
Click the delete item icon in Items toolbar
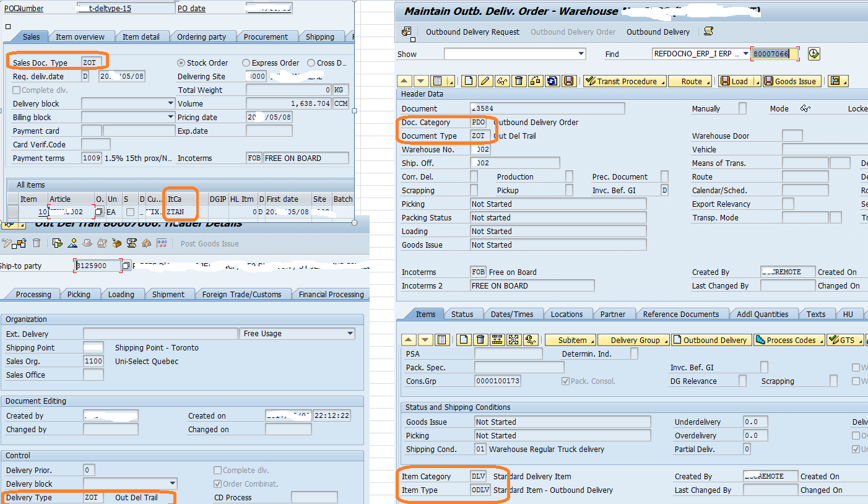(x=480, y=340)
